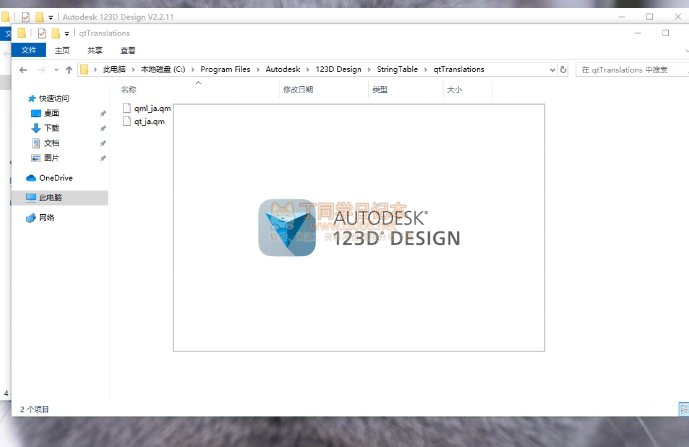Go back with the left arrow

[x=23, y=70]
